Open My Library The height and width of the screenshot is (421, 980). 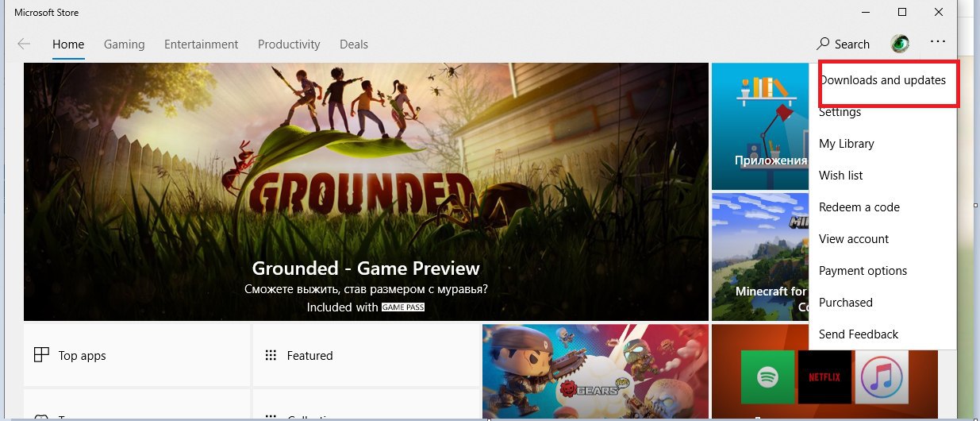pyautogui.click(x=882, y=144)
